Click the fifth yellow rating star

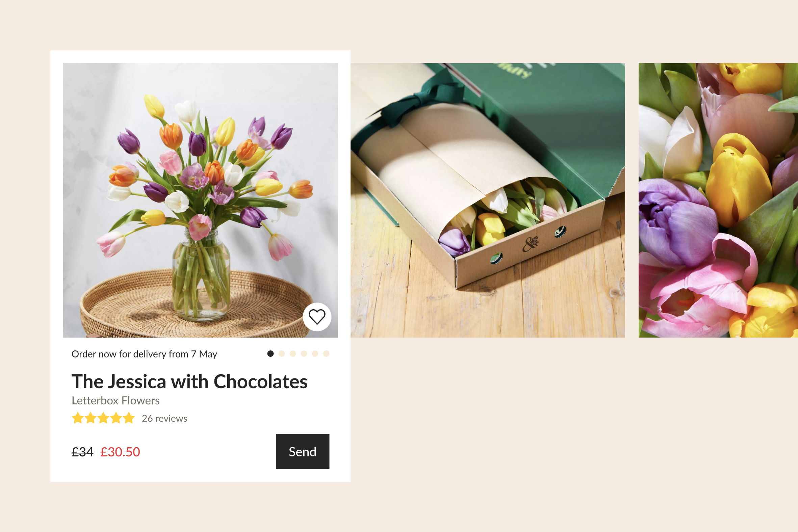[129, 418]
